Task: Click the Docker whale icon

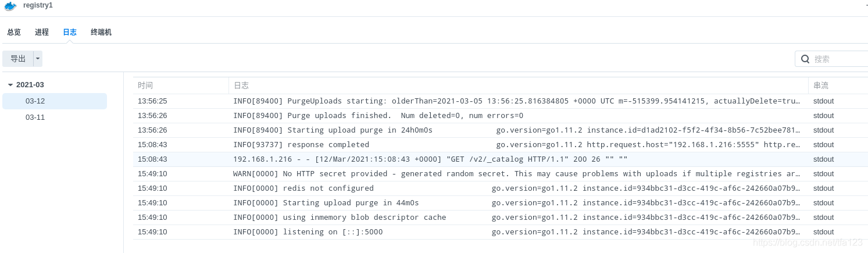Action: click(x=10, y=6)
